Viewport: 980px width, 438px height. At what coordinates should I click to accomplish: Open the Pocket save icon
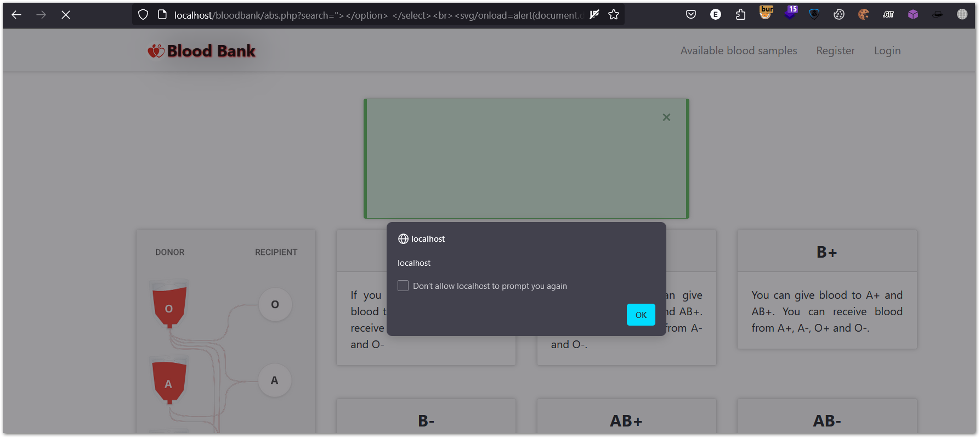coord(691,15)
